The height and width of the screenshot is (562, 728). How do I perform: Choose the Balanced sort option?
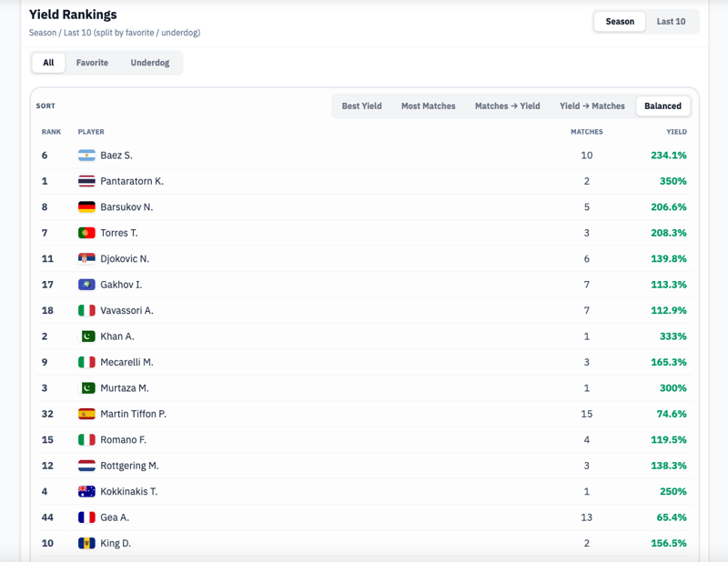click(662, 106)
